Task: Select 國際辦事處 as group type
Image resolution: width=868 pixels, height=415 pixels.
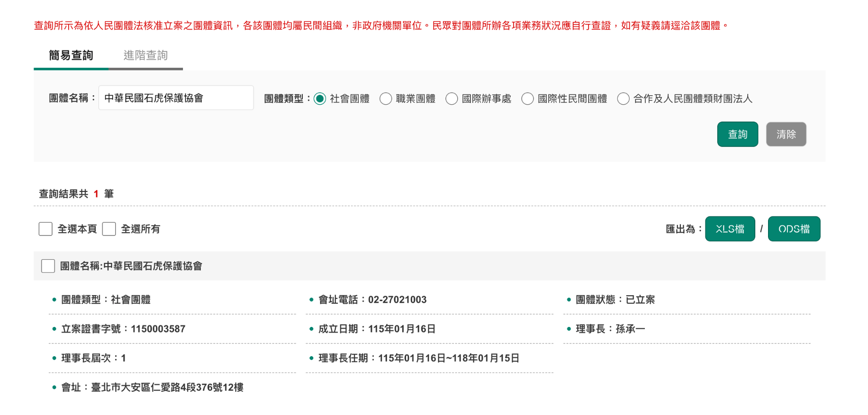Action: point(452,99)
